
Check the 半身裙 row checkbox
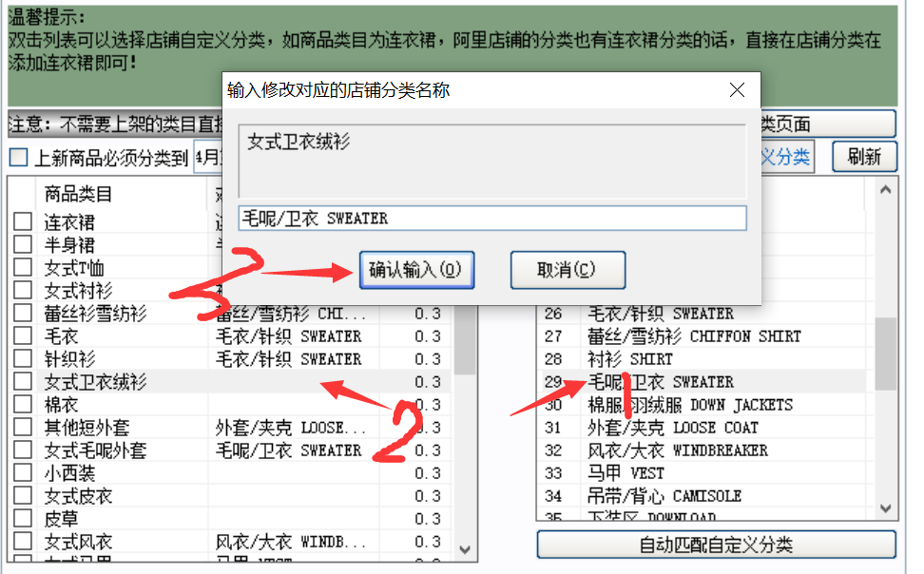23,244
